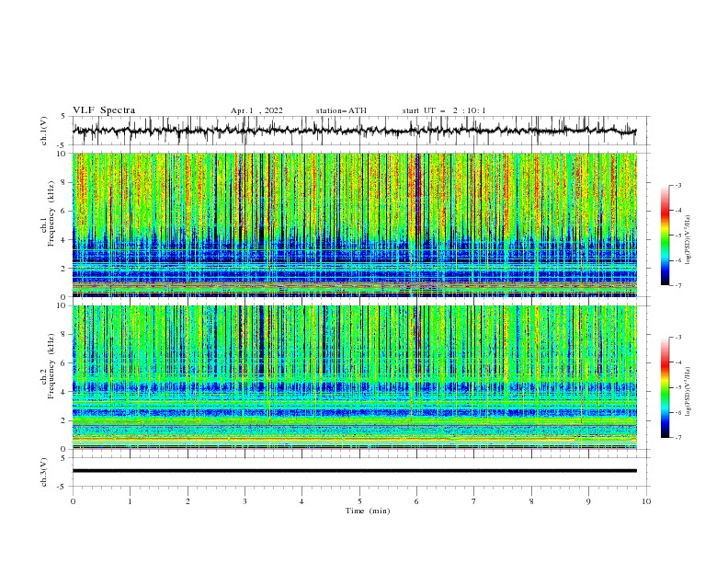Click inside the ch.1 spectrogram panel
Screen dimensions: 728x563
(355, 224)
